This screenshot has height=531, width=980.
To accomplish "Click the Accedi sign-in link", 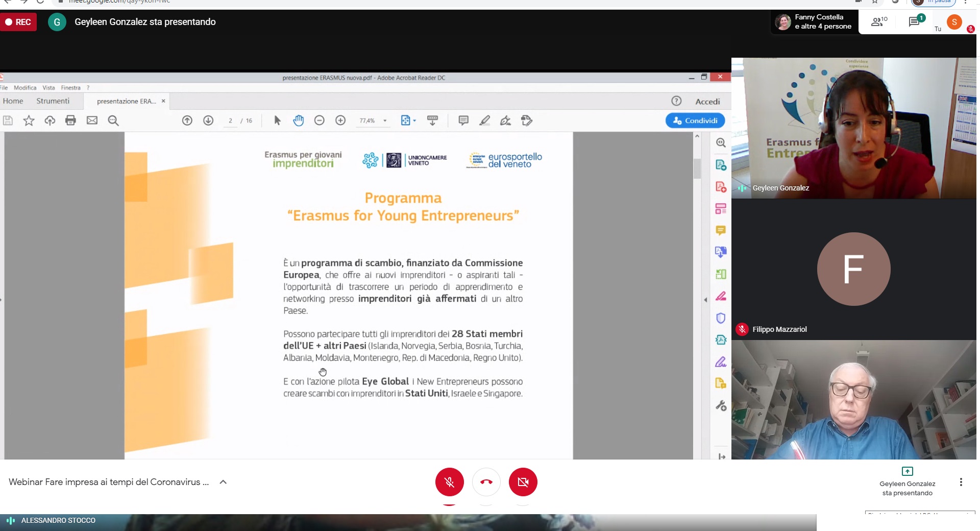I will [x=707, y=102].
